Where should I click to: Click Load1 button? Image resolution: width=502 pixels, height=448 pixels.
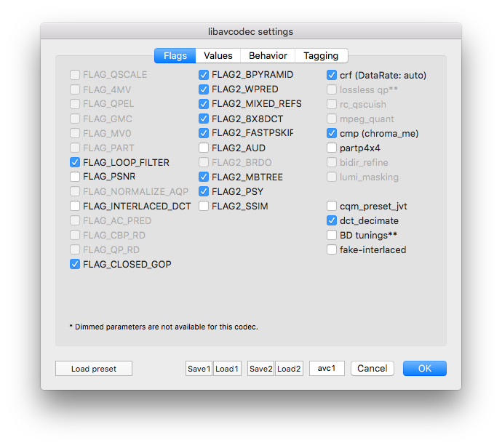point(227,369)
